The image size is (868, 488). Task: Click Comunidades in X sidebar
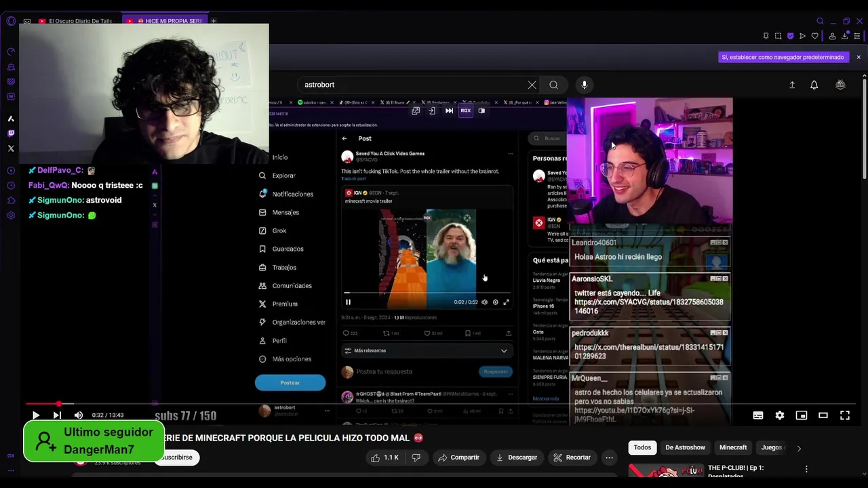click(x=285, y=285)
